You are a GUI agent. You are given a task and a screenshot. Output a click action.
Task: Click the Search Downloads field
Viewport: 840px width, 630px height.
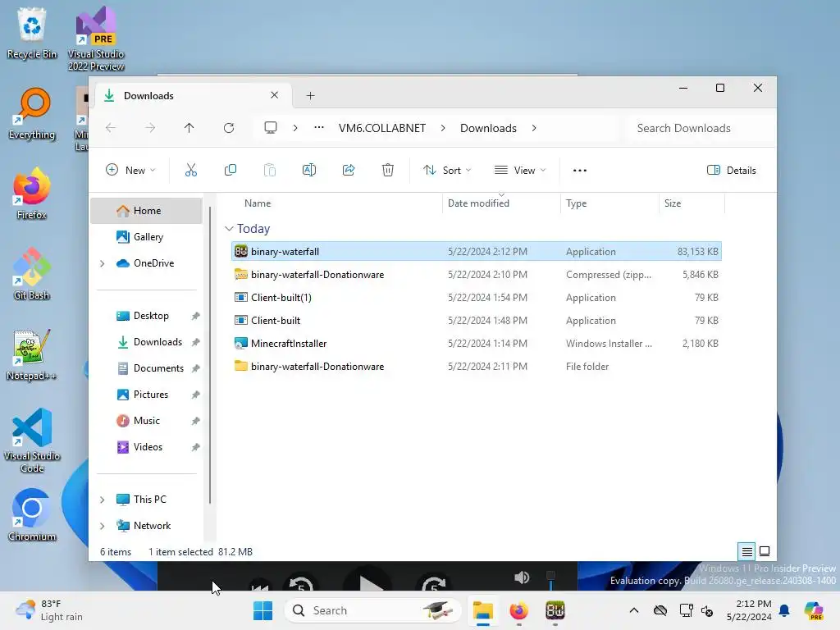(x=699, y=128)
